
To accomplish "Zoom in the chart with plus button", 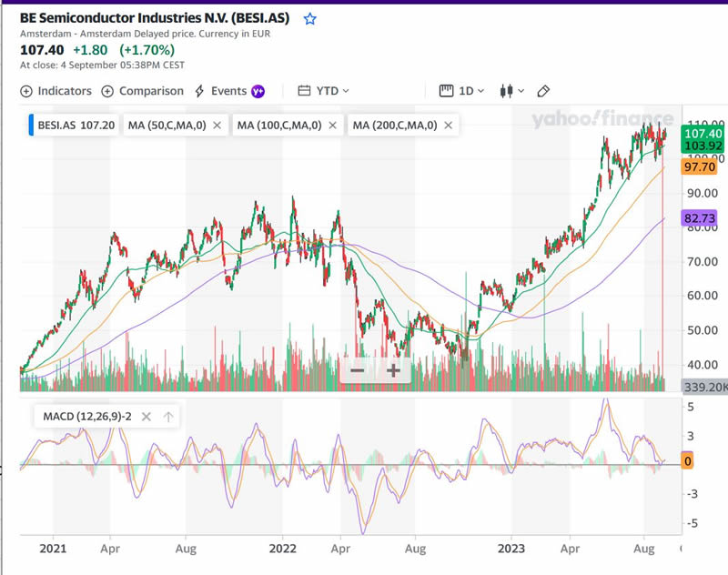I will pyautogui.click(x=393, y=370).
